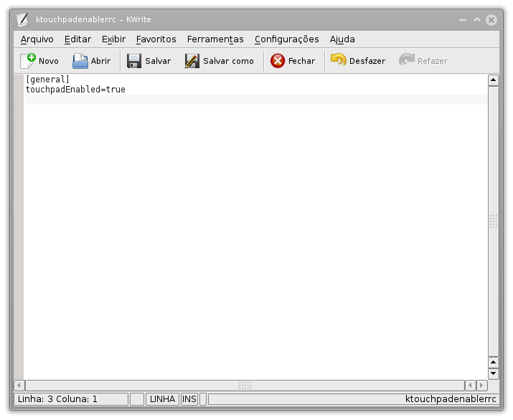This screenshot has height=420, width=513.
Task: Open the Ferramentas menu
Action: [215, 39]
